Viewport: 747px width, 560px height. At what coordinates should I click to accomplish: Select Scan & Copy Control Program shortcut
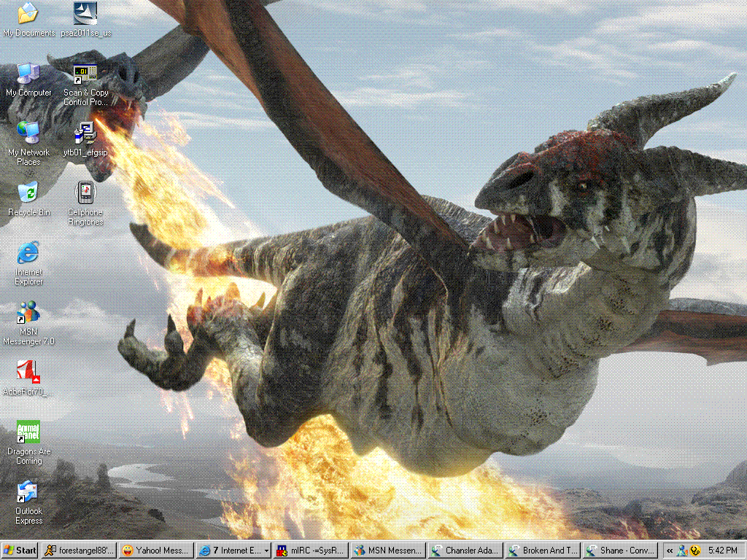(x=86, y=85)
